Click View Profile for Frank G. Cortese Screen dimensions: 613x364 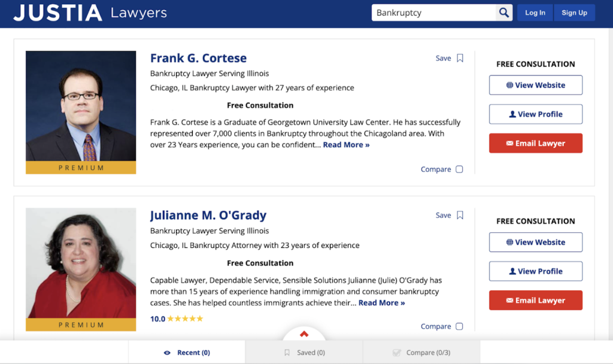535,114
